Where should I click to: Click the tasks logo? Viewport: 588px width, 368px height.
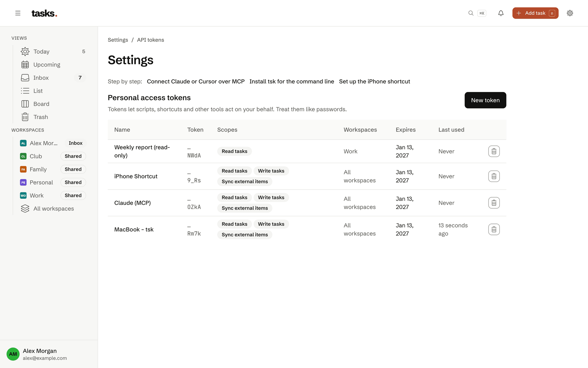(44, 13)
